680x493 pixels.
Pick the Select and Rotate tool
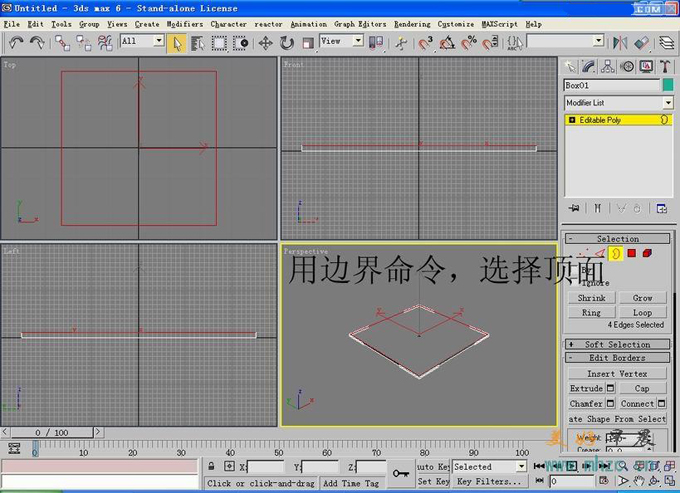pos(287,42)
